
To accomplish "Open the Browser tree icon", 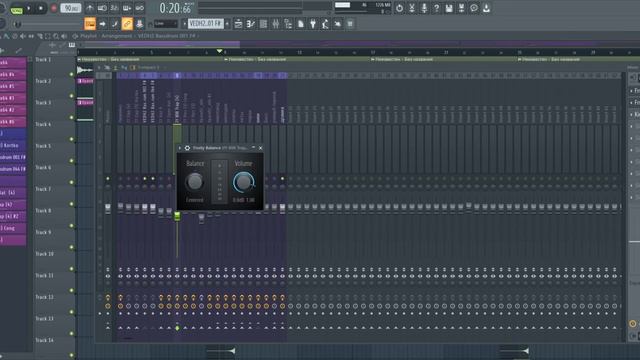I will [x=288, y=24].
